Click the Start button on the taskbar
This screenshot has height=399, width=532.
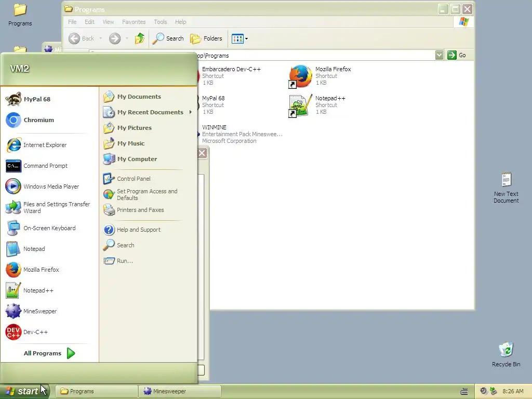24,391
